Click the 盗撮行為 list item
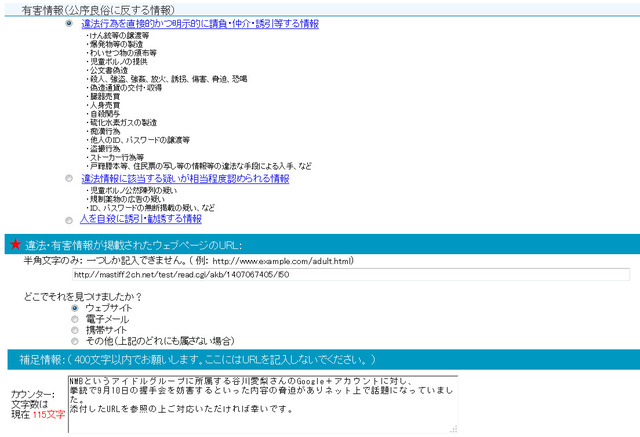This screenshot has height=437, width=640. [104, 149]
